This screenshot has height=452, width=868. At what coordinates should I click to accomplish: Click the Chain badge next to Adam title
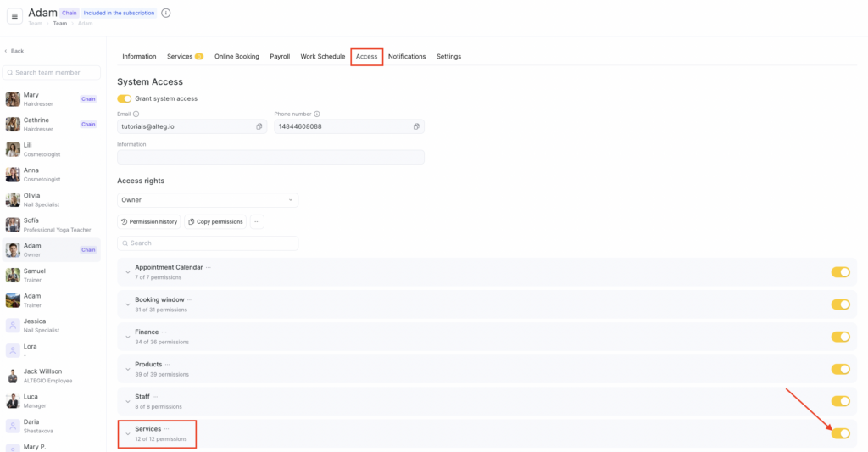70,13
